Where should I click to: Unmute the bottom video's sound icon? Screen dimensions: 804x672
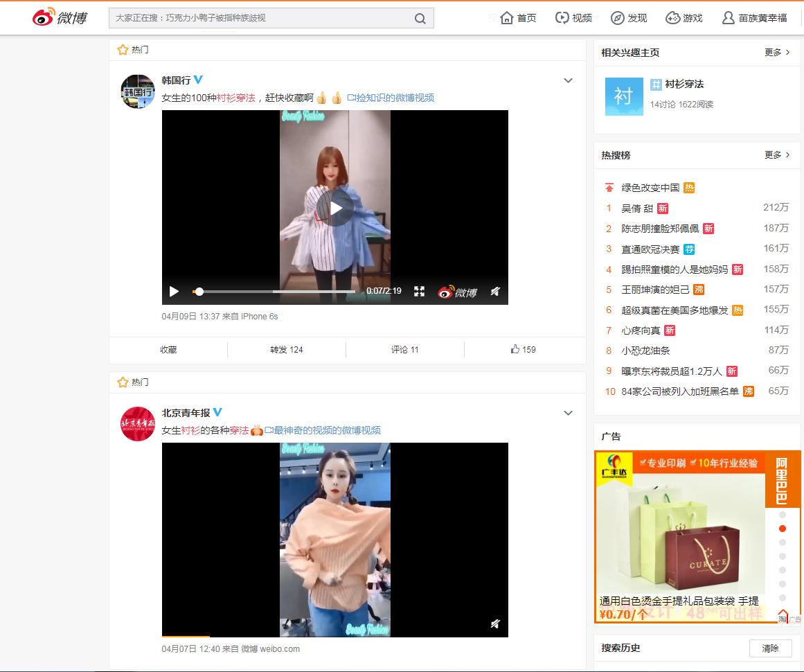click(494, 624)
